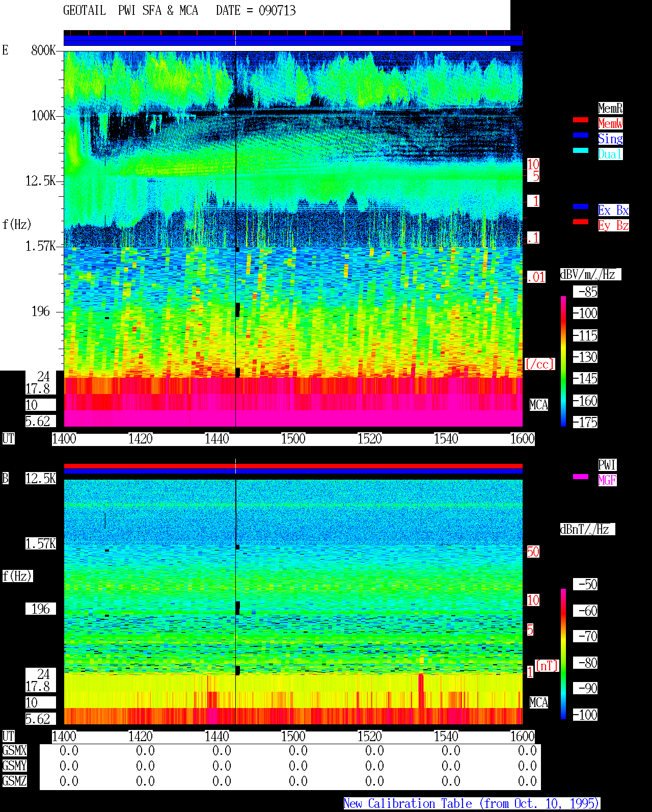
Task: Click the red status bar above B spectrogram
Action: pos(293,466)
